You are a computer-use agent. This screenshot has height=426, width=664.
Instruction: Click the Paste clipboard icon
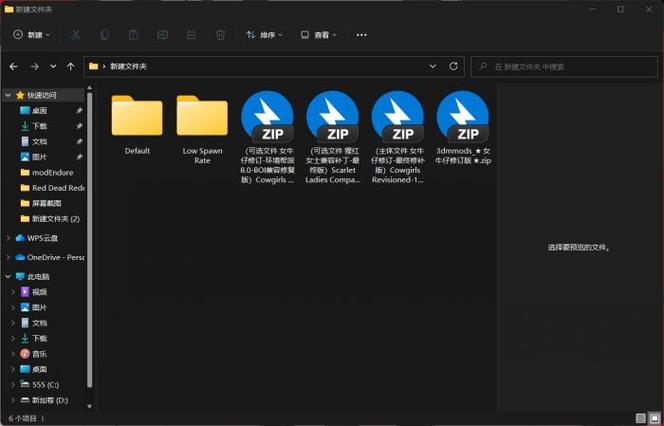pos(133,35)
